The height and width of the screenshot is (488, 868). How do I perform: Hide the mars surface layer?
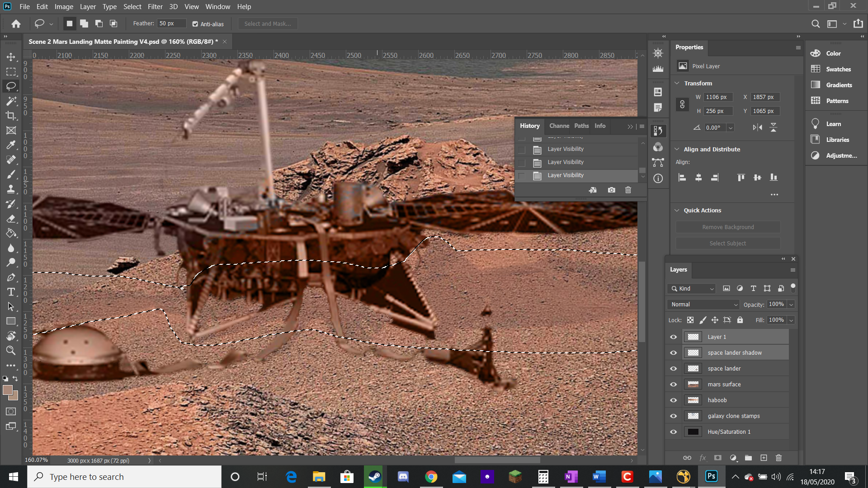(x=673, y=385)
